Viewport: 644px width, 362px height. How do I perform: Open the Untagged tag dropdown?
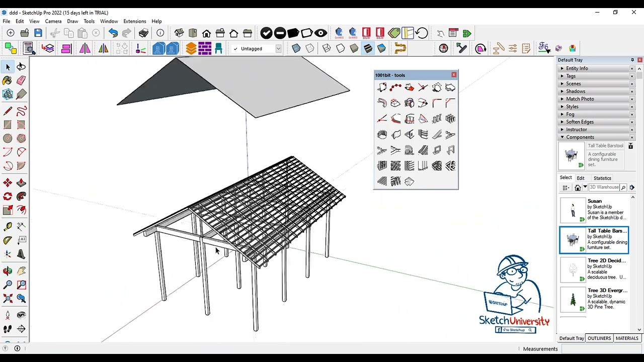[x=257, y=49]
